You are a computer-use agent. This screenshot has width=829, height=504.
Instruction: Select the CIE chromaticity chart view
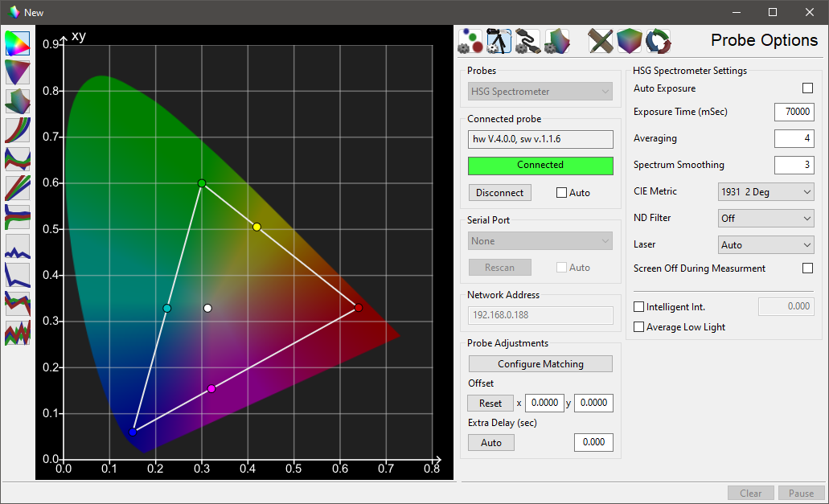coord(18,42)
